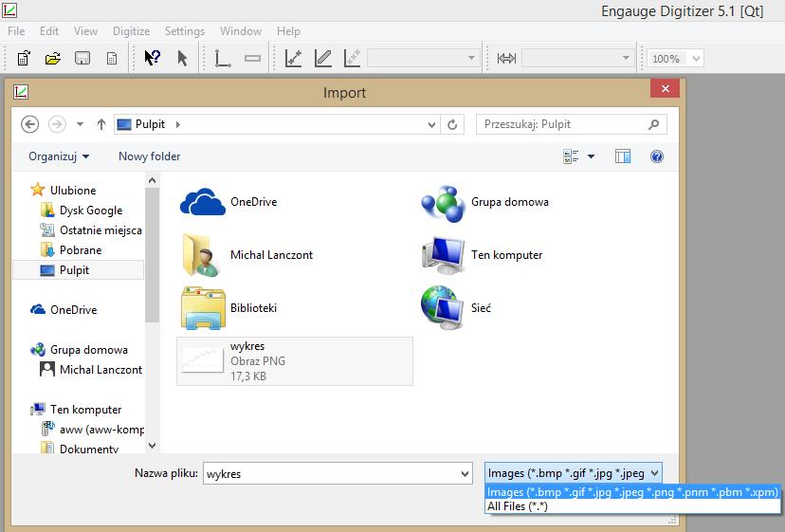Screen dimensions: 785x532
Task: Click the Przeszukaj: Pulpit search field
Action: 572,124
